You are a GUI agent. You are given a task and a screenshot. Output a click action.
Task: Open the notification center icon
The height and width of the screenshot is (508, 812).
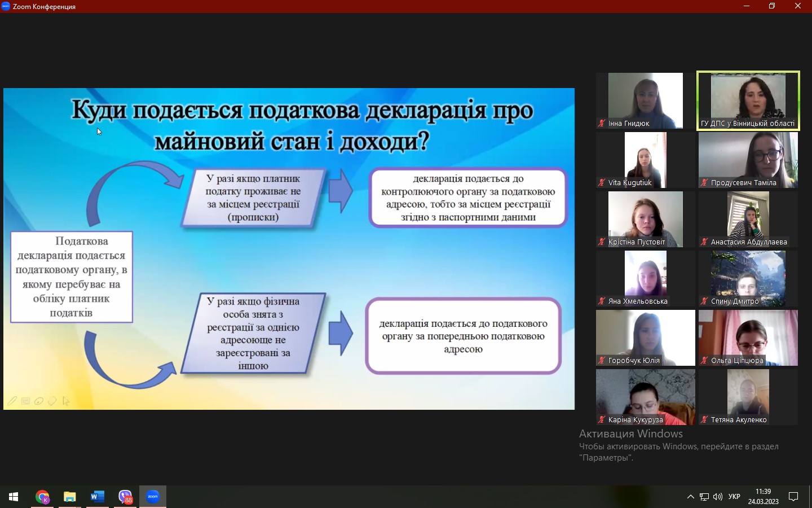click(793, 497)
